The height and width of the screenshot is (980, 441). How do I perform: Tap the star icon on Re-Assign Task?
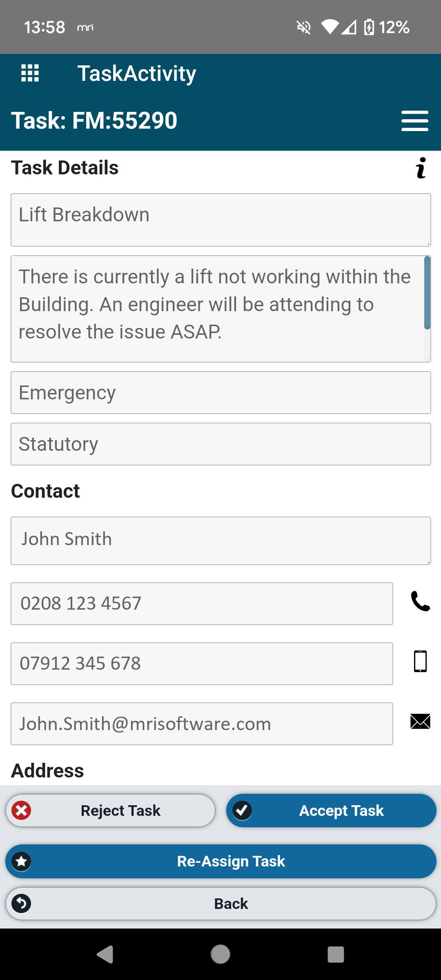[22, 861]
